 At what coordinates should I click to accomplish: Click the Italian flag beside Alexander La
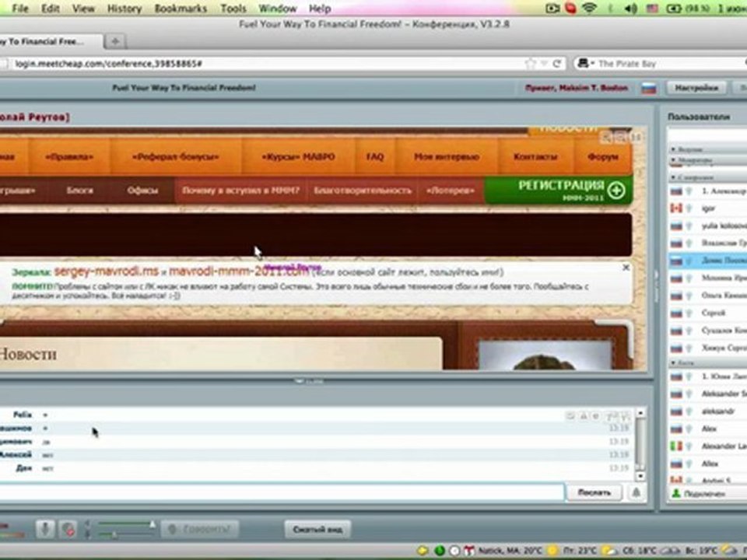(676, 446)
